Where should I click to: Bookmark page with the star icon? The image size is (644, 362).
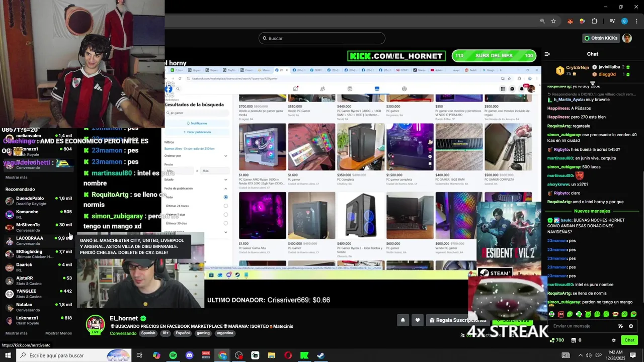pos(553,21)
